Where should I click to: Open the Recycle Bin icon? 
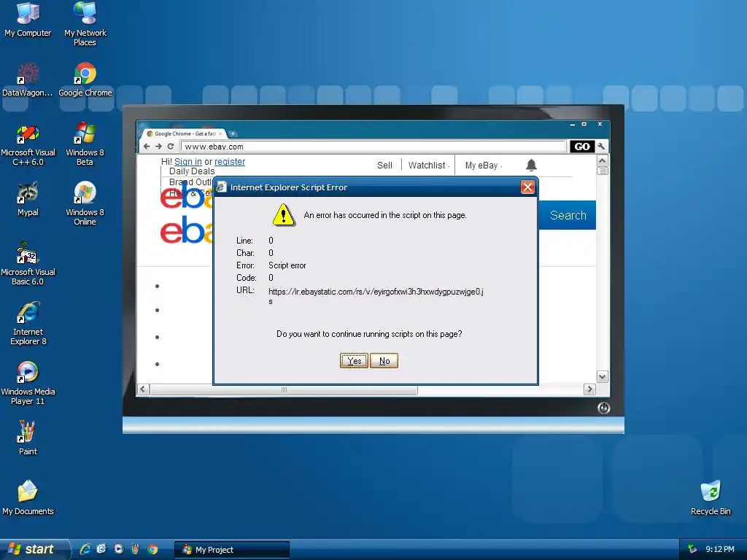coord(711,497)
